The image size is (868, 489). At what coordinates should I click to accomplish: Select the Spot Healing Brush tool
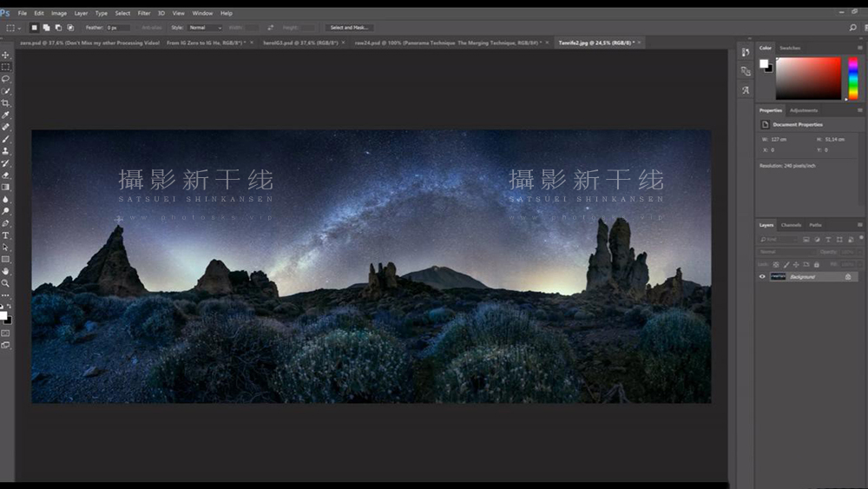click(x=5, y=128)
